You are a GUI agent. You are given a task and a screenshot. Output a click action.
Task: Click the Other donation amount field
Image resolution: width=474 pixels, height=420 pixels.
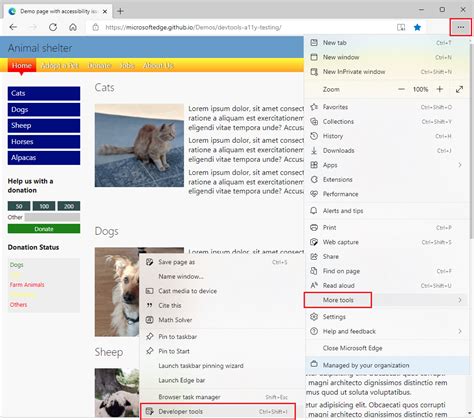click(52, 217)
